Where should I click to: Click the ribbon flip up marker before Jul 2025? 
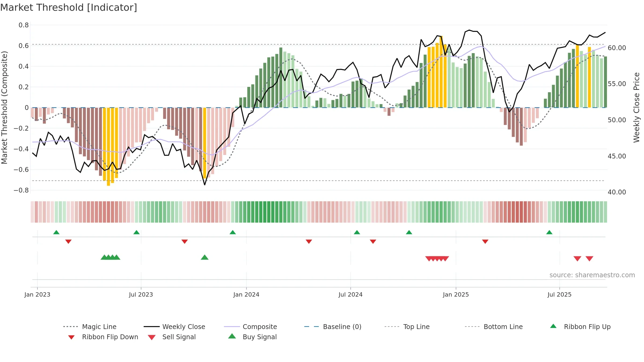coord(549,232)
